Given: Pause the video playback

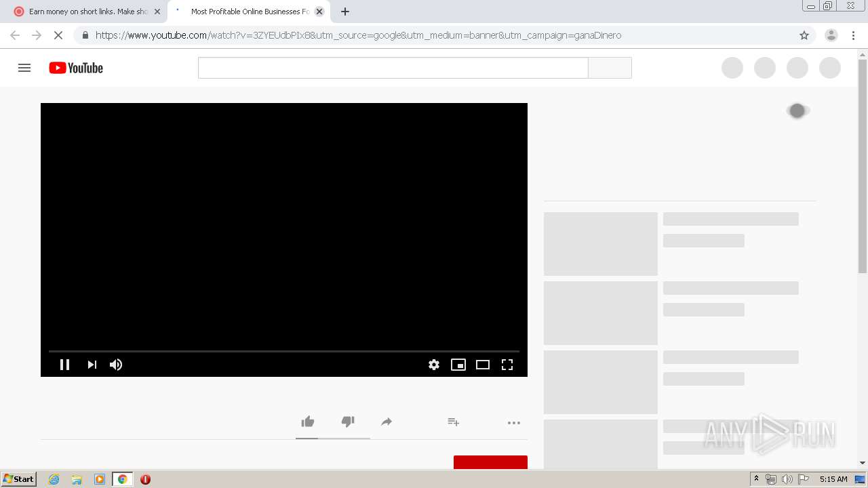Looking at the screenshot, I should [x=65, y=365].
